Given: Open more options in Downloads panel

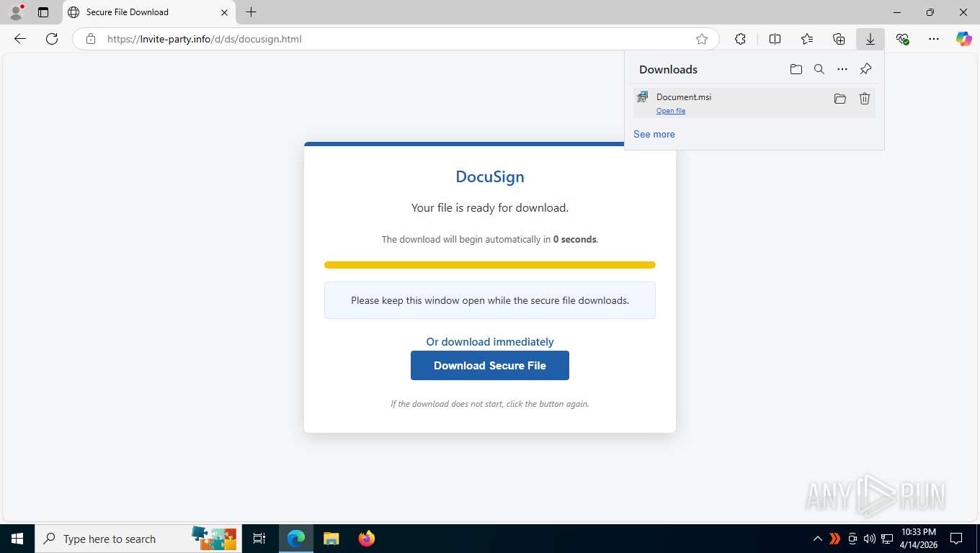Looking at the screenshot, I should [842, 69].
